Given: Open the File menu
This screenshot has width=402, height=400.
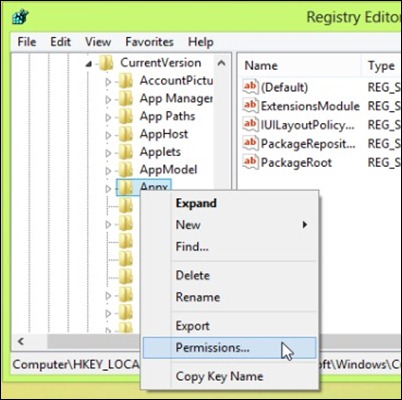Looking at the screenshot, I should [27, 42].
